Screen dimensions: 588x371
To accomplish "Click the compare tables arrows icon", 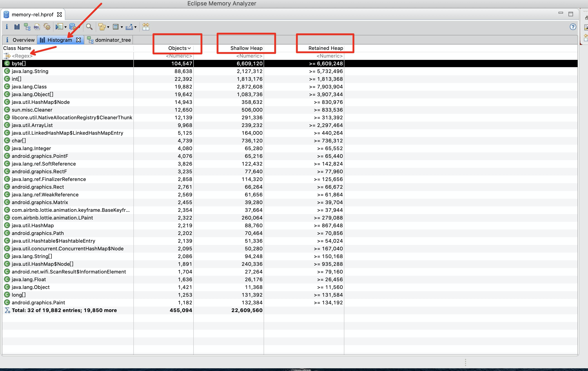I will coord(146,27).
